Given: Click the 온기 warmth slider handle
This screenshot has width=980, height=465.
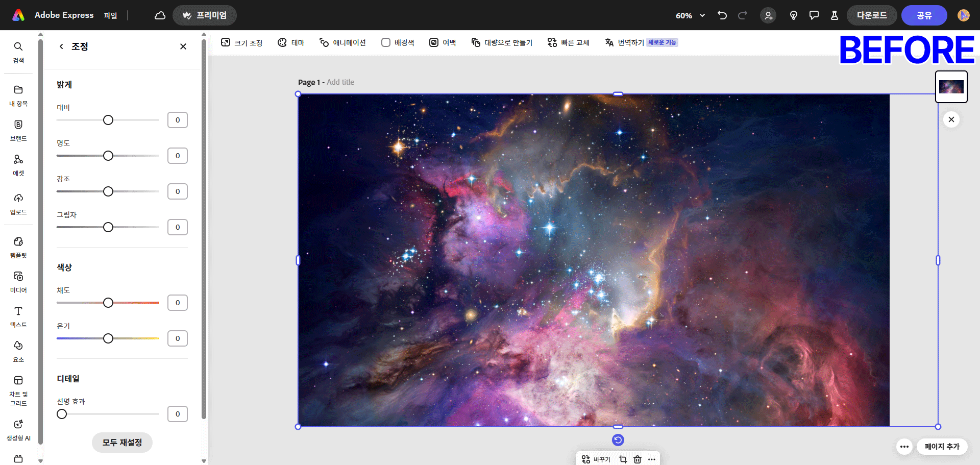Looking at the screenshot, I should pyautogui.click(x=108, y=338).
